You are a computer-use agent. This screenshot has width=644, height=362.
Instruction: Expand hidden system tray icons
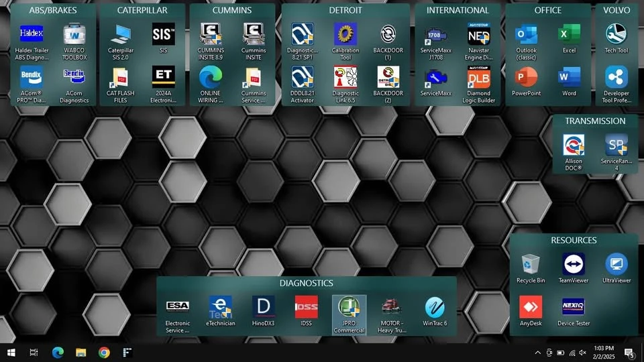pyautogui.click(x=537, y=353)
